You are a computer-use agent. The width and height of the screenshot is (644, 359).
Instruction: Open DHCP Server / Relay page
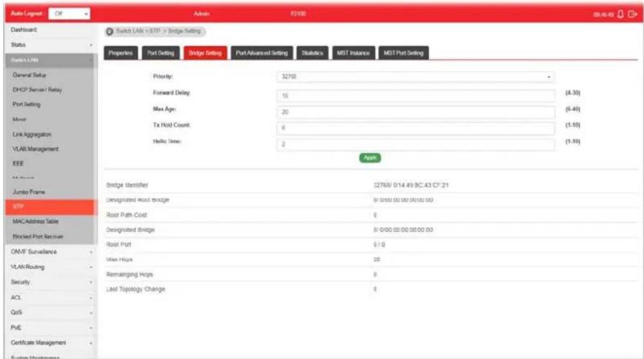click(37, 90)
